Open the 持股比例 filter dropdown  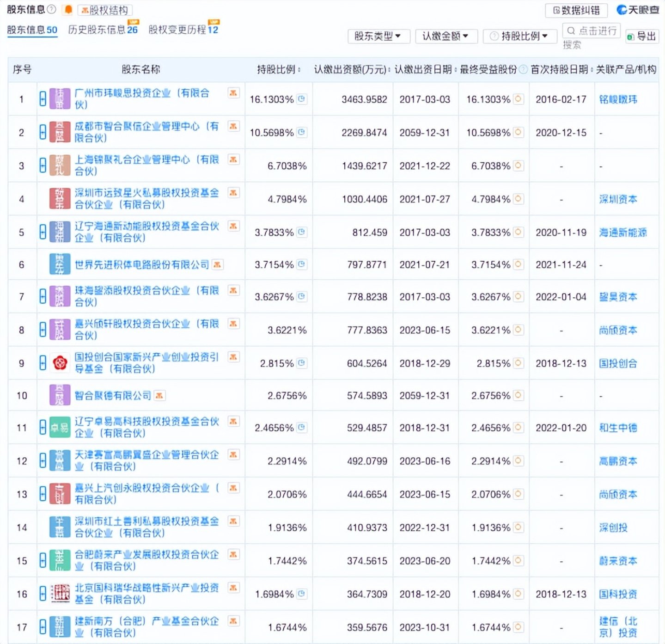point(519,36)
